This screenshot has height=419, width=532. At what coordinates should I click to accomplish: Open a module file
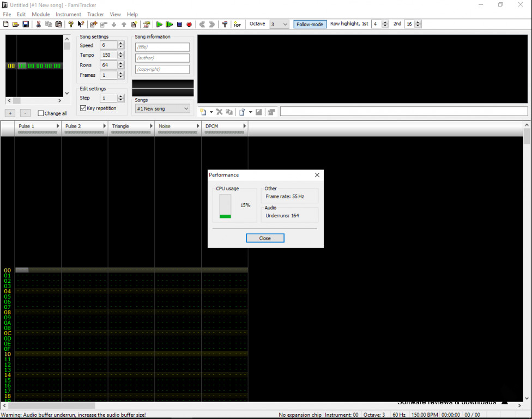[16, 24]
